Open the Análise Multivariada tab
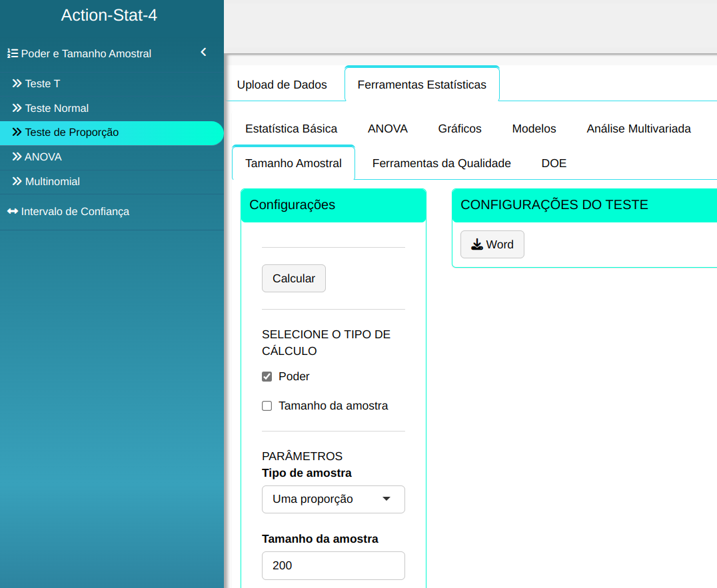This screenshot has height=588, width=717. point(638,129)
